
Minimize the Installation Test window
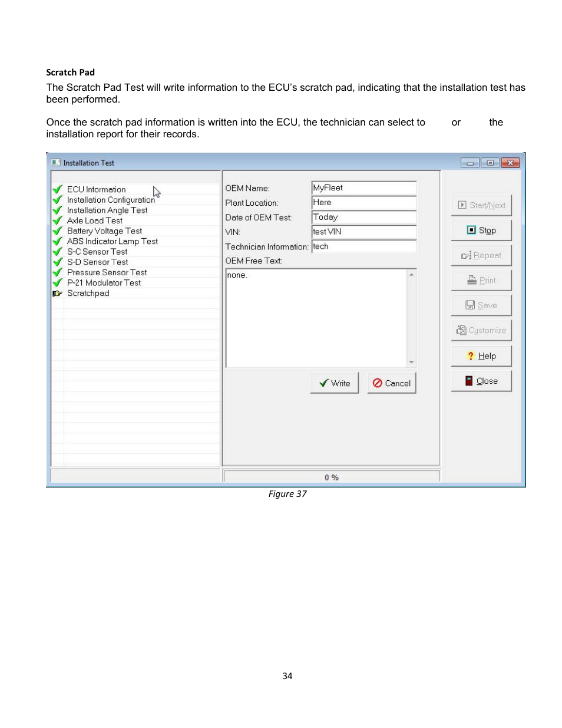(x=470, y=163)
